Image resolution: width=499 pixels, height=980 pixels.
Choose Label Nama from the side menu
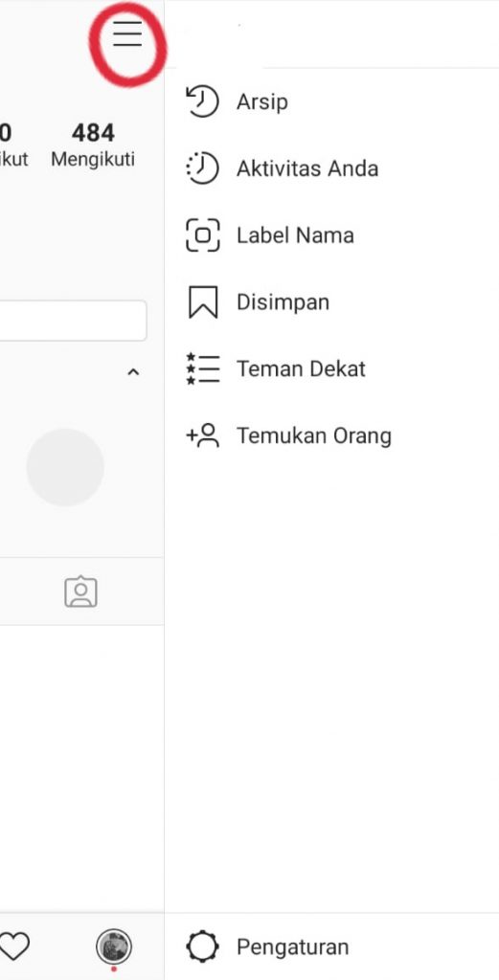[295, 235]
